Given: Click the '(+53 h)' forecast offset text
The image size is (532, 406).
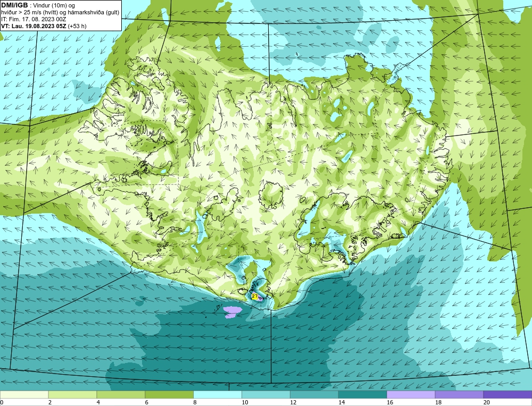Looking at the screenshot, I should [77, 26].
